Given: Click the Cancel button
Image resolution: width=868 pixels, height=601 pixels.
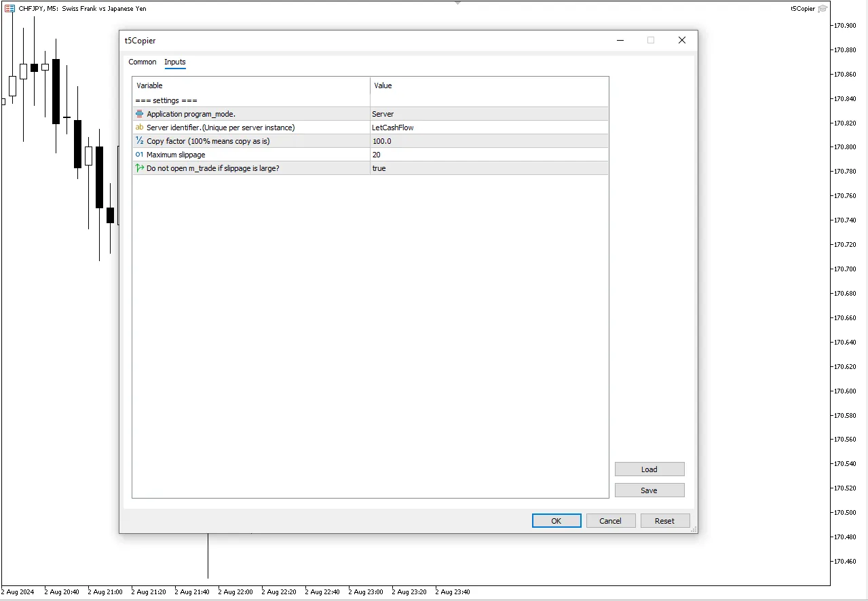Looking at the screenshot, I should [x=610, y=521].
